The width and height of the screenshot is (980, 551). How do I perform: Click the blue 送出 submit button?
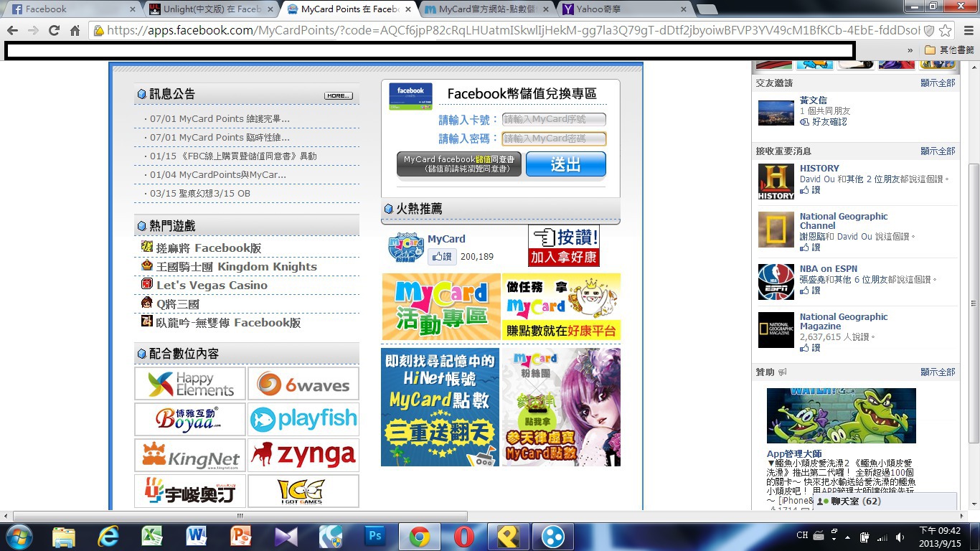coord(566,164)
